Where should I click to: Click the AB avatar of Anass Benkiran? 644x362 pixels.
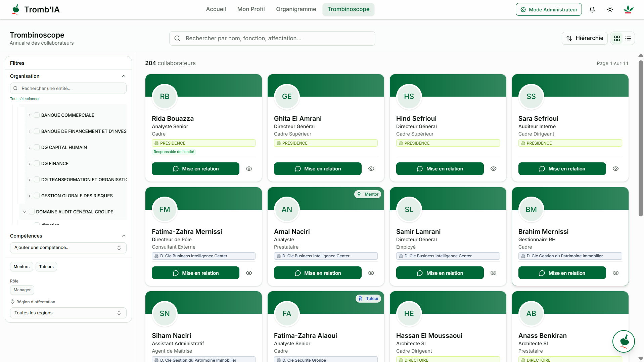click(x=531, y=314)
